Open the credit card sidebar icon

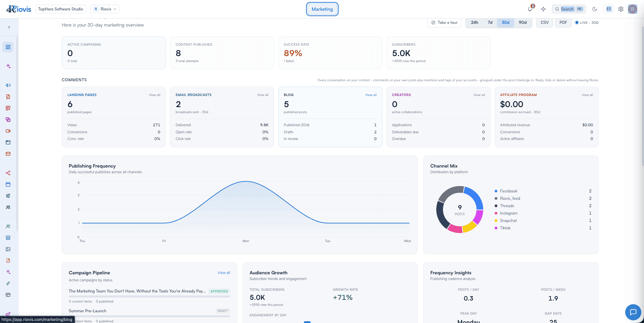coord(8,295)
